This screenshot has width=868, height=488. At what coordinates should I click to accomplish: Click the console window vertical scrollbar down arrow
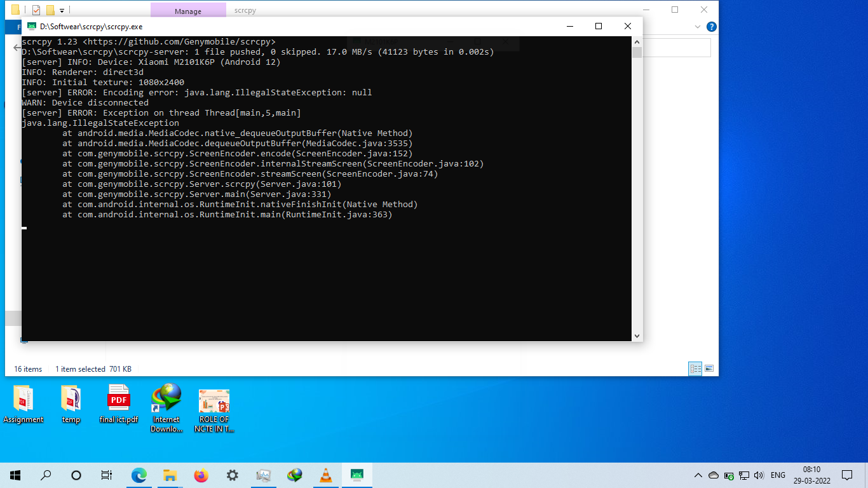click(636, 335)
